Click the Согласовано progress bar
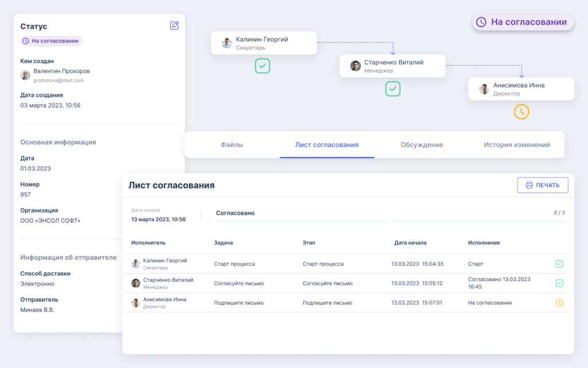 390,221
